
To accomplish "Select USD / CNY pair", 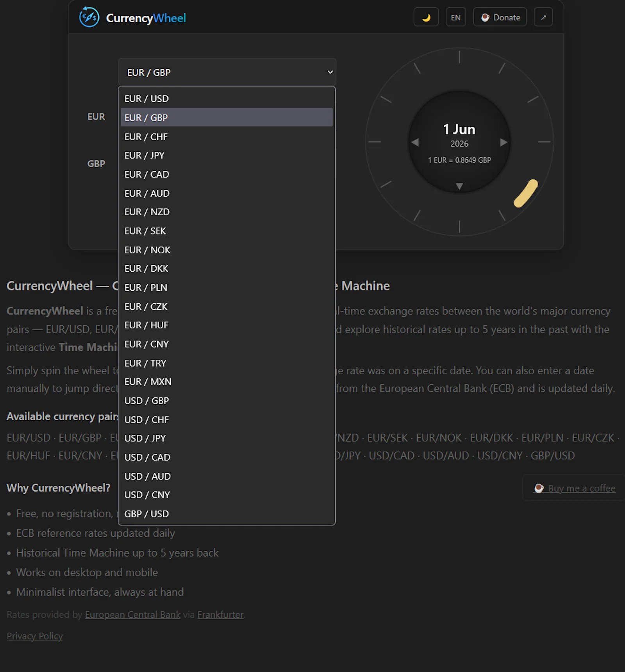I will [227, 495].
